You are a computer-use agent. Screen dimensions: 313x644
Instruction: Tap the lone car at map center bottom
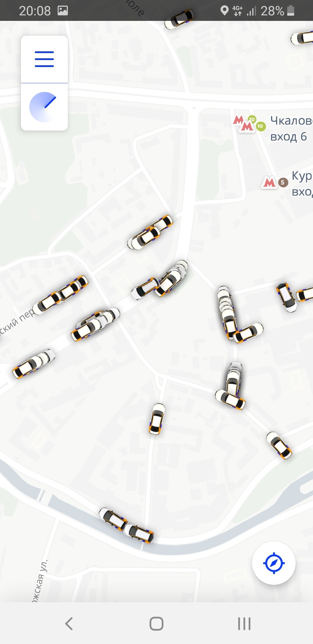[x=157, y=419]
